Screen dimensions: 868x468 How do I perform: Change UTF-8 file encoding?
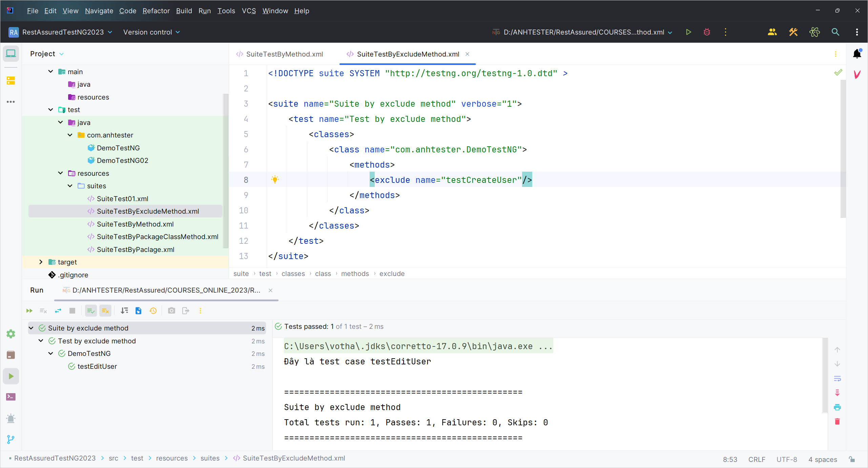(x=787, y=459)
